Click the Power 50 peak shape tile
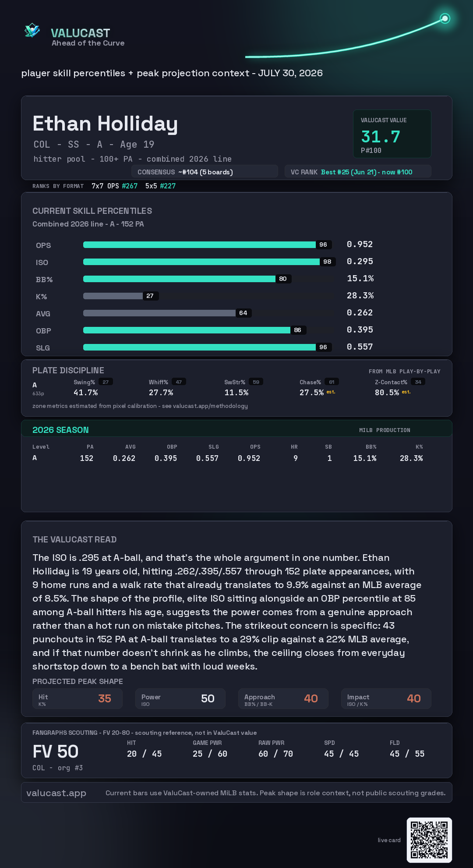The height and width of the screenshot is (868, 473). [x=180, y=698]
